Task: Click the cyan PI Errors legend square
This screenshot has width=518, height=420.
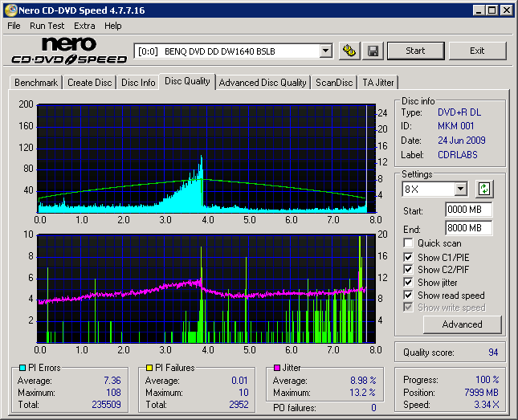Action: 22,368
